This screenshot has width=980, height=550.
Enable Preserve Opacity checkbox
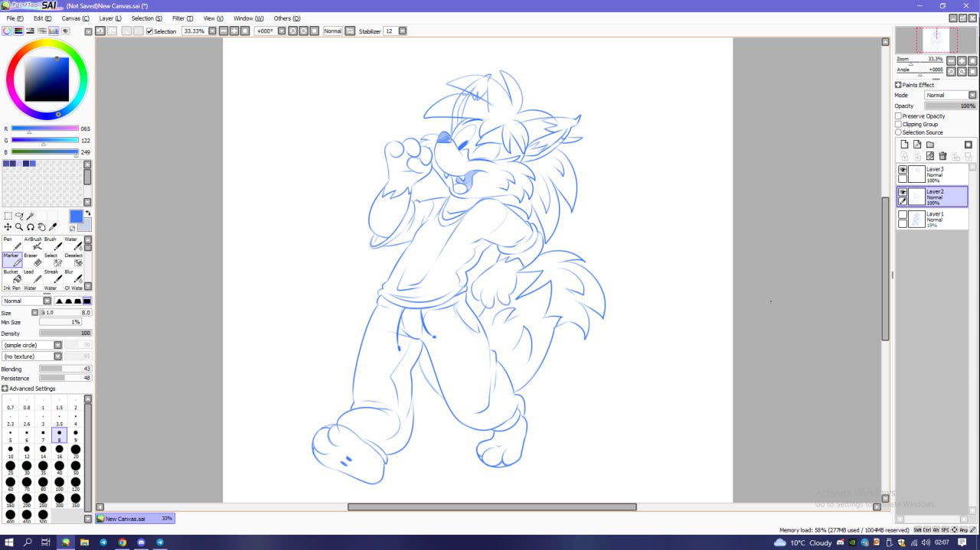(x=899, y=116)
